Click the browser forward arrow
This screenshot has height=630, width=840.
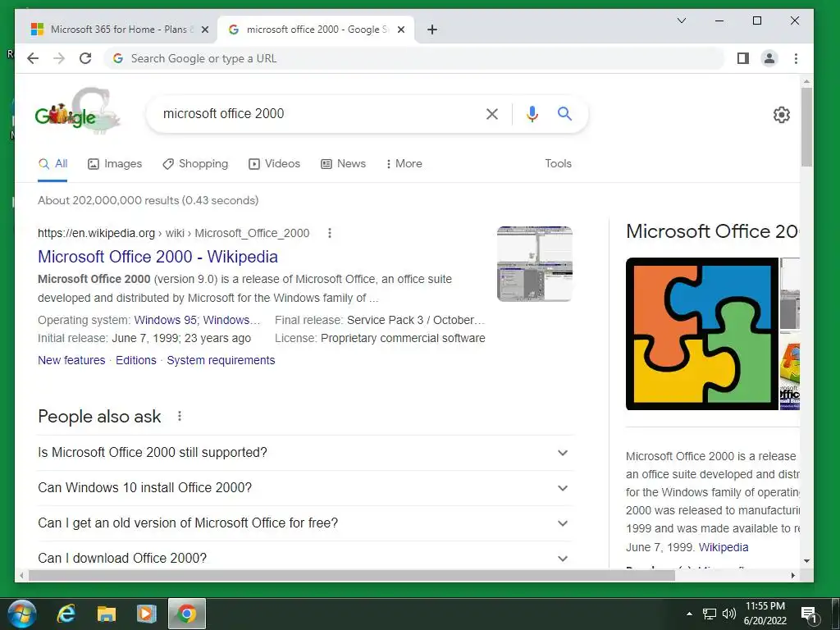tap(59, 58)
